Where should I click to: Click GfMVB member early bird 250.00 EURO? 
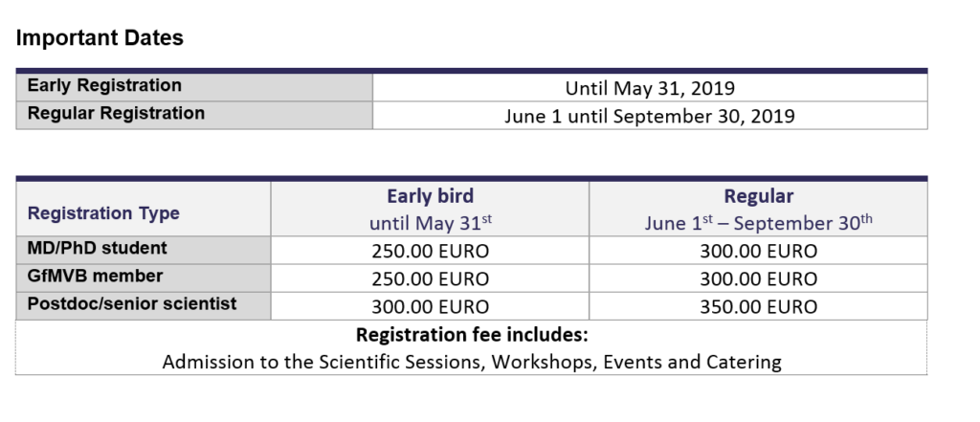[430, 278]
